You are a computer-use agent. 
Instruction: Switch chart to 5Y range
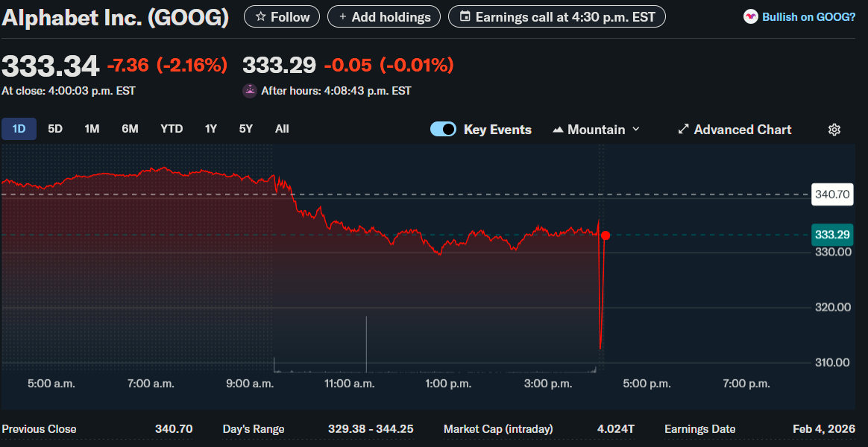tap(246, 129)
